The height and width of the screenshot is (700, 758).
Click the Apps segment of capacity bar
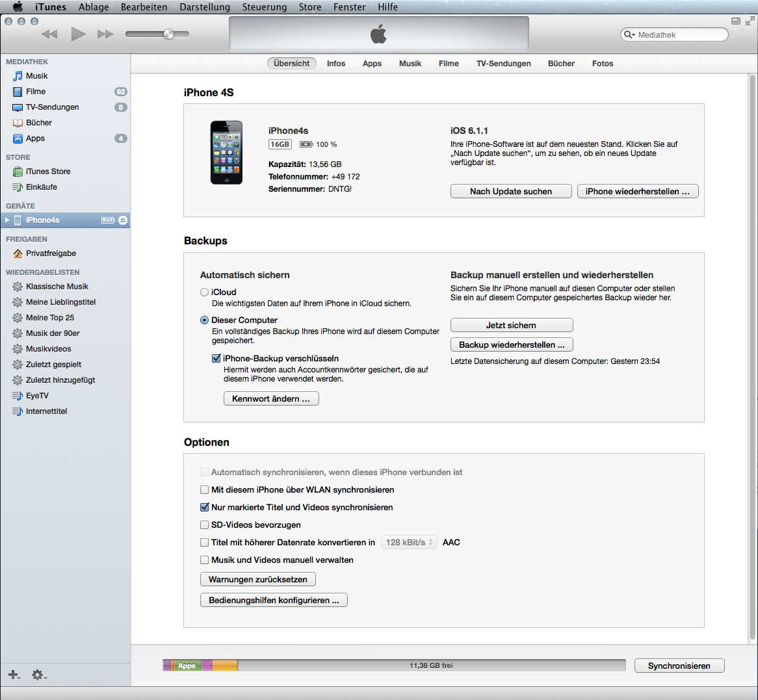pyautogui.click(x=187, y=666)
